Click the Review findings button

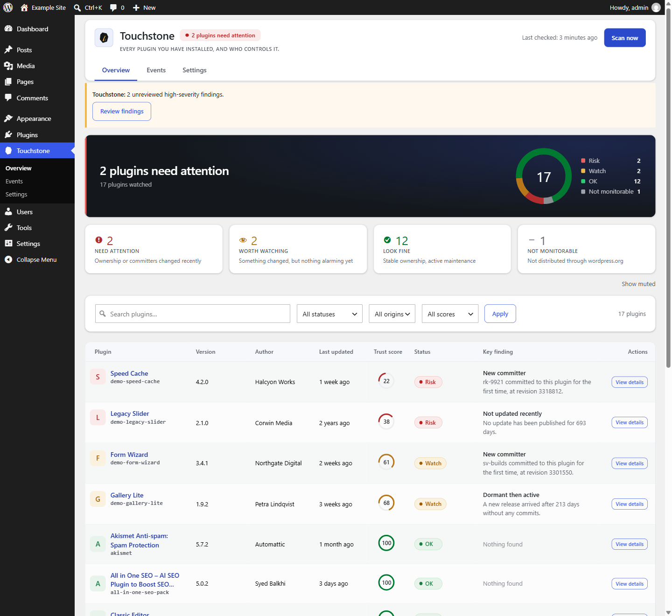(x=122, y=111)
